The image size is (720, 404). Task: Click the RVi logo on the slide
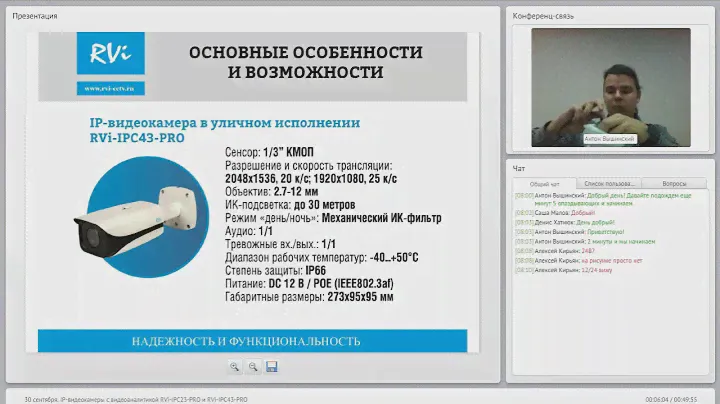pyautogui.click(x=110, y=53)
